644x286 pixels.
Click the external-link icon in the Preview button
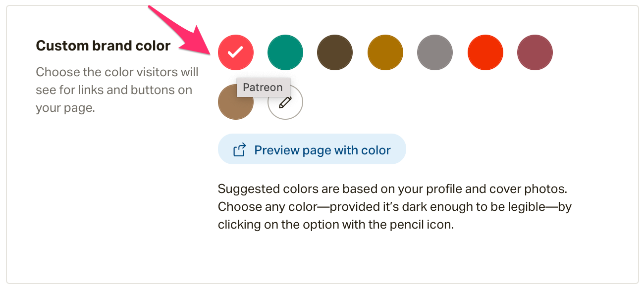pos(240,149)
